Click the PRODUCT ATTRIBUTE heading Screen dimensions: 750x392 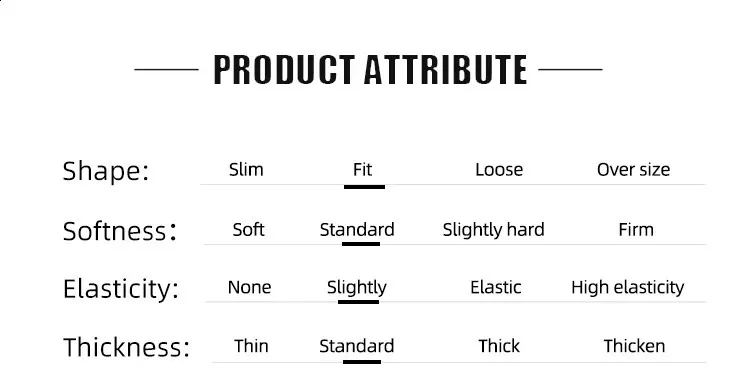(370, 70)
